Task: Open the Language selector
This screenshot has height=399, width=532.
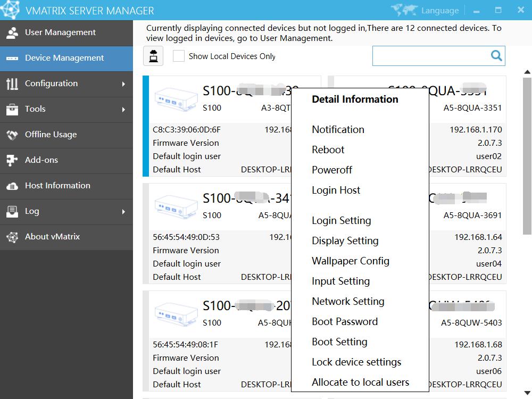Action: tap(440, 11)
